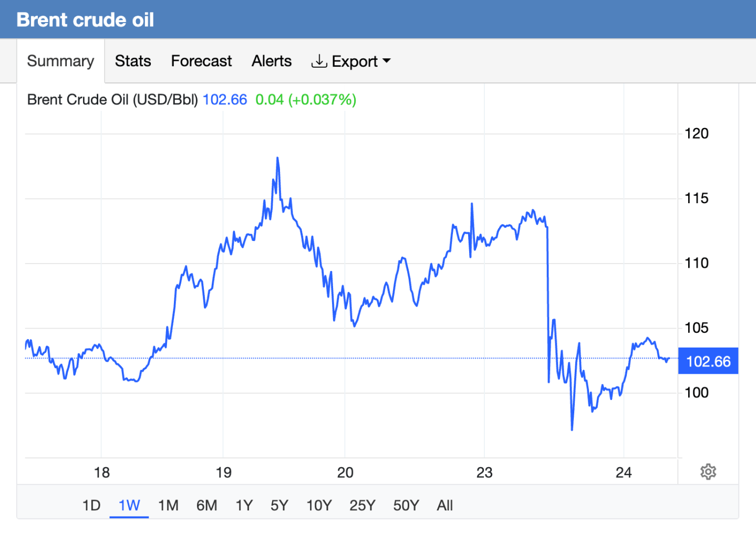
Task: Switch chart to 6M range
Action: point(206,505)
